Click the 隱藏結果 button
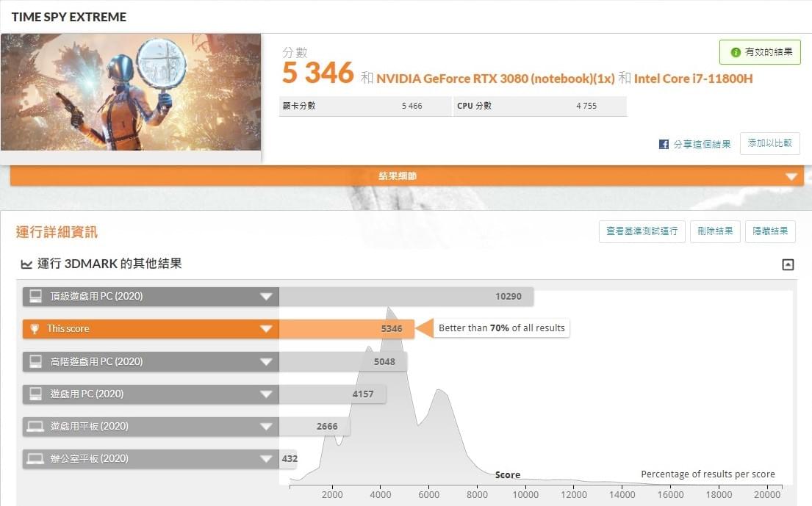 770,231
